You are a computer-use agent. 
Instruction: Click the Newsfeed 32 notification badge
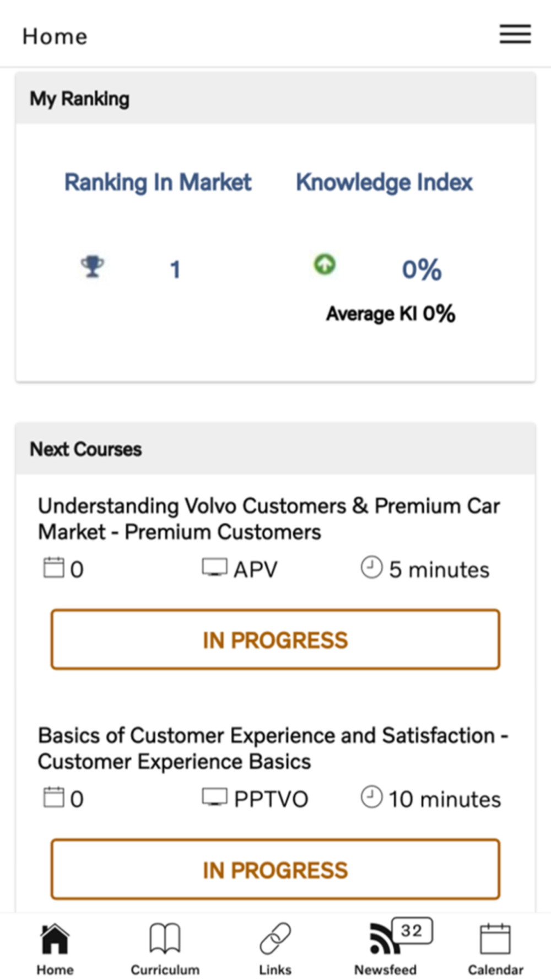412,931
